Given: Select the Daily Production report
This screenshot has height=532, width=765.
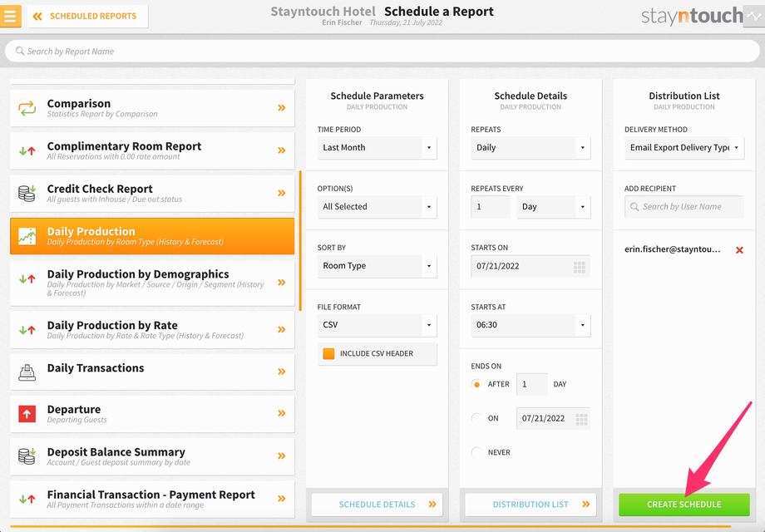Looking at the screenshot, I should pyautogui.click(x=152, y=236).
